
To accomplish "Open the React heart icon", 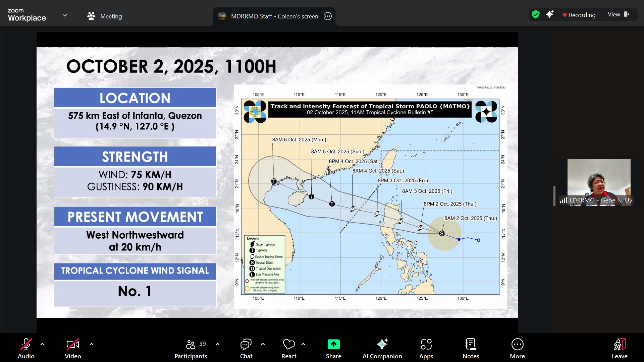I will click(x=289, y=345).
